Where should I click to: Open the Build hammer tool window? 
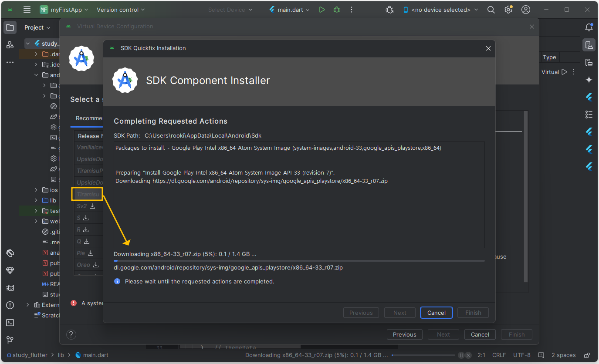pyautogui.click(x=10, y=253)
